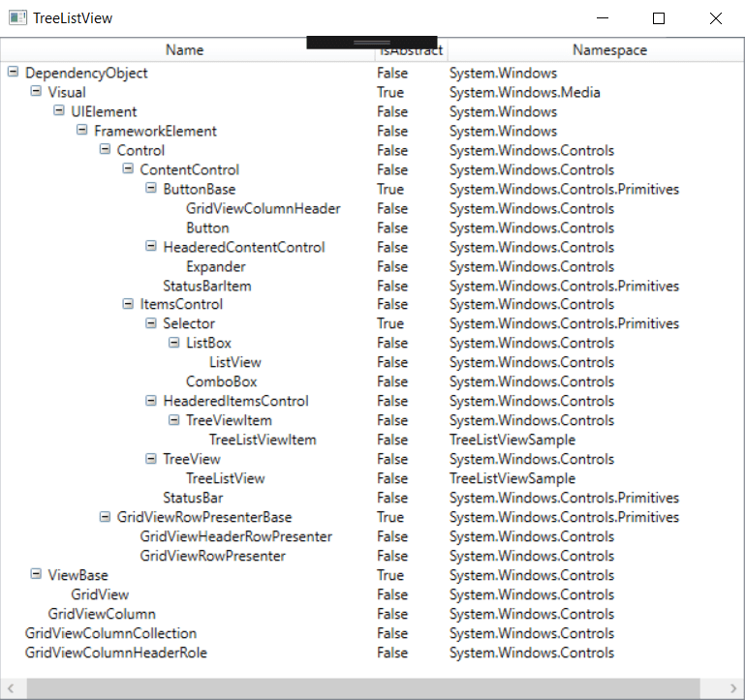Screen dimensions: 745x700
Task: Select the Selector row label
Action: 189,323
